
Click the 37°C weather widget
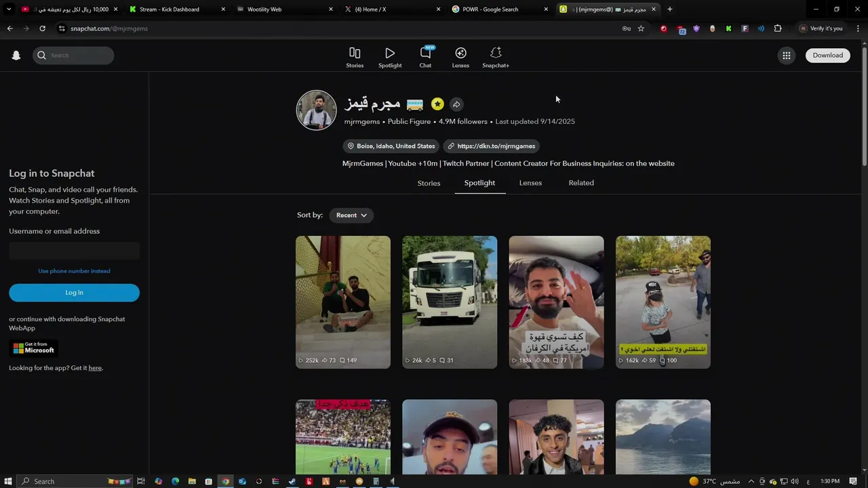pos(714,481)
